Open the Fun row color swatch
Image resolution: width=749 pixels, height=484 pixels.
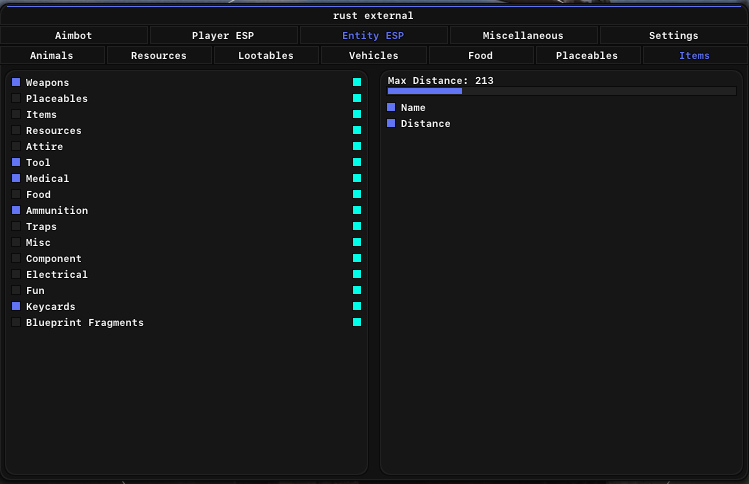point(357,290)
